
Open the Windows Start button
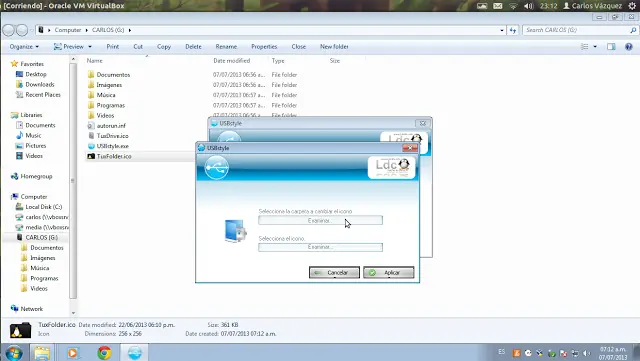pos(14,352)
